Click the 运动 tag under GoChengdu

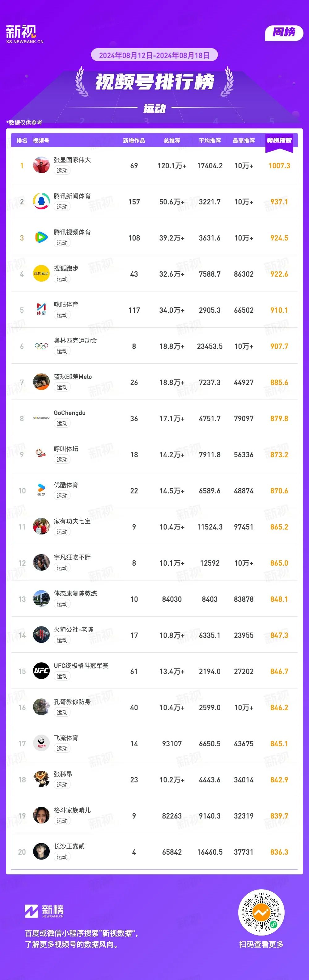[62, 423]
